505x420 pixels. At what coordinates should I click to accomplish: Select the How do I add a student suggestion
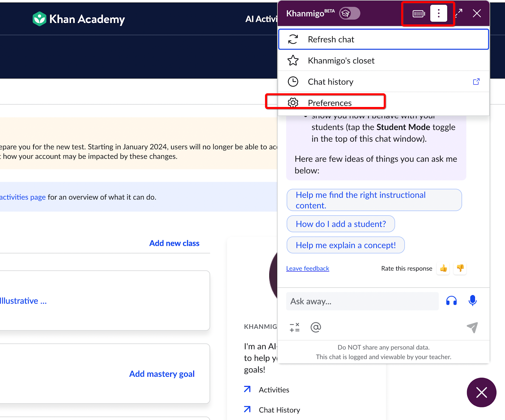[341, 224]
